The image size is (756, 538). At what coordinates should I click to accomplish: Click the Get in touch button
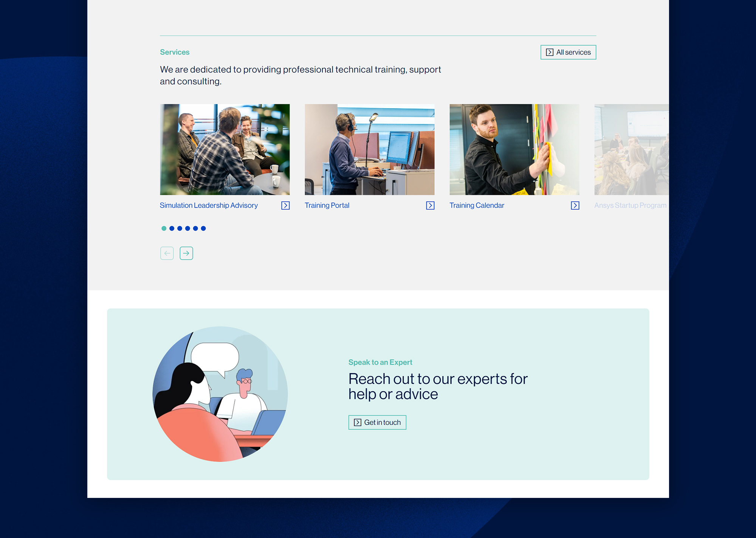[x=377, y=422]
